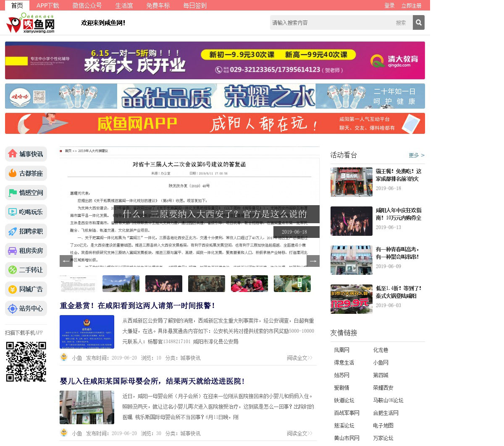The height and width of the screenshot is (446, 504).
Task: Open friend link 姑苏网
Action: tap(342, 375)
